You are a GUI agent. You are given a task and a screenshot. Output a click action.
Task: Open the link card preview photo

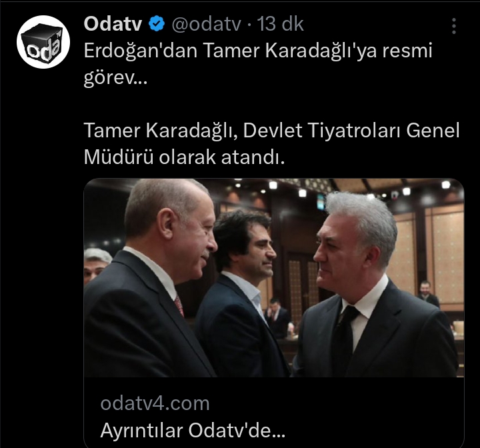click(274, 278)
